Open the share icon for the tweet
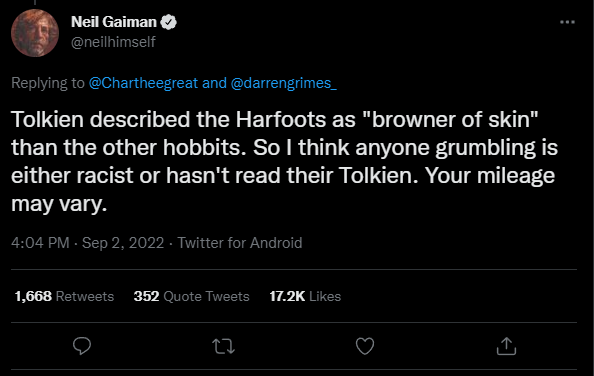The image size is (594, 376). pyautogui.click(x=506, y=346)
